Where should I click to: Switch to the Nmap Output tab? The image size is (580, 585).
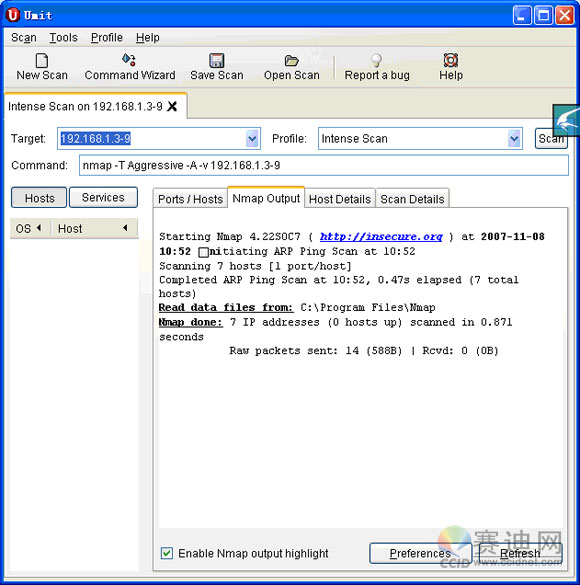coord(266,198)
